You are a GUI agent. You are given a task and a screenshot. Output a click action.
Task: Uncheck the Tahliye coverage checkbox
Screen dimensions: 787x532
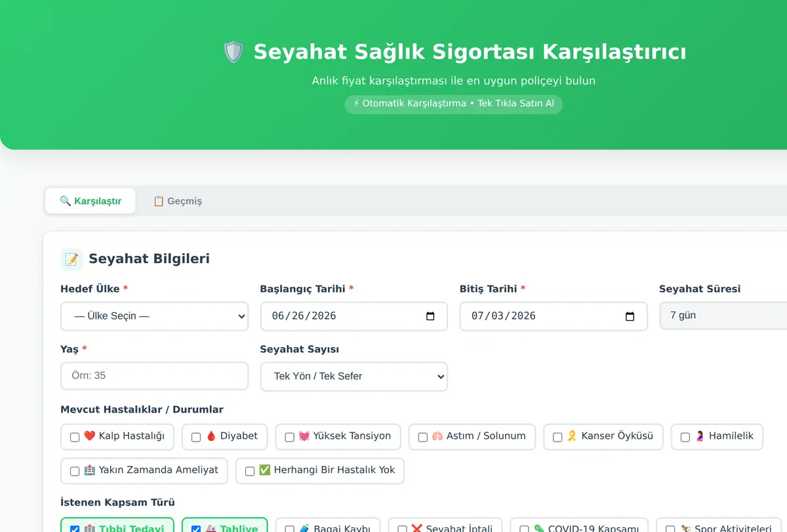(196, 529)
